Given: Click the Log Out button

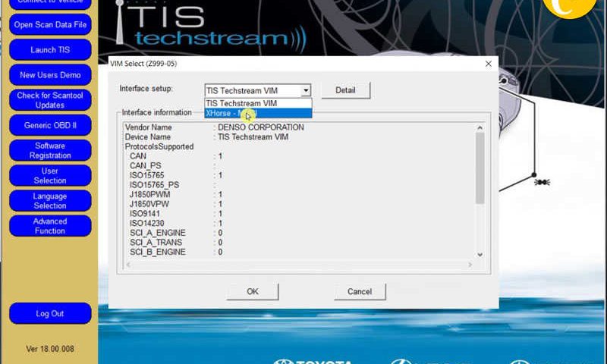Looking at the screenshot, I should 50,313.
